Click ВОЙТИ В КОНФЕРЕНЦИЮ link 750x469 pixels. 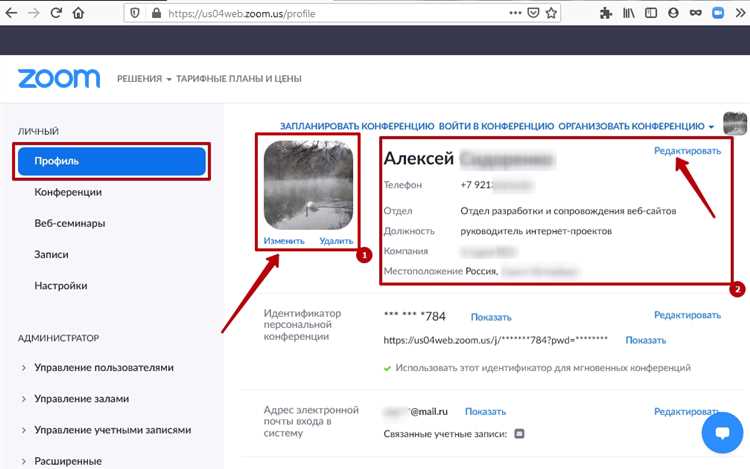(x=496, y=126)
